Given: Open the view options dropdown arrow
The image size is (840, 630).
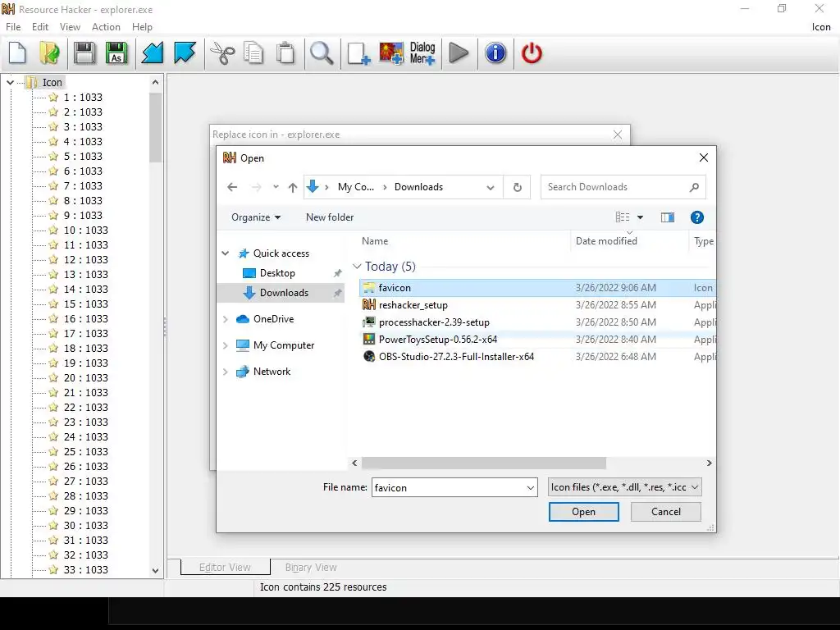Looking at the screenshot, I should [640, 217].
